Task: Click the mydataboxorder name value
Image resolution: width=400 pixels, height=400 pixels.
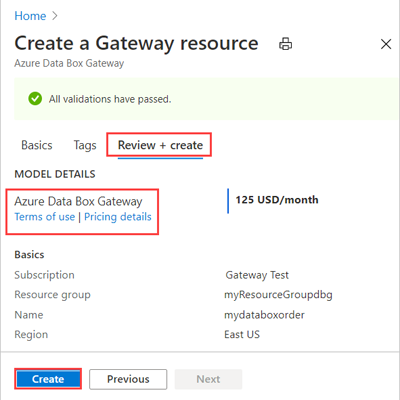Action: pyautogui.click(x=264, y=315)
